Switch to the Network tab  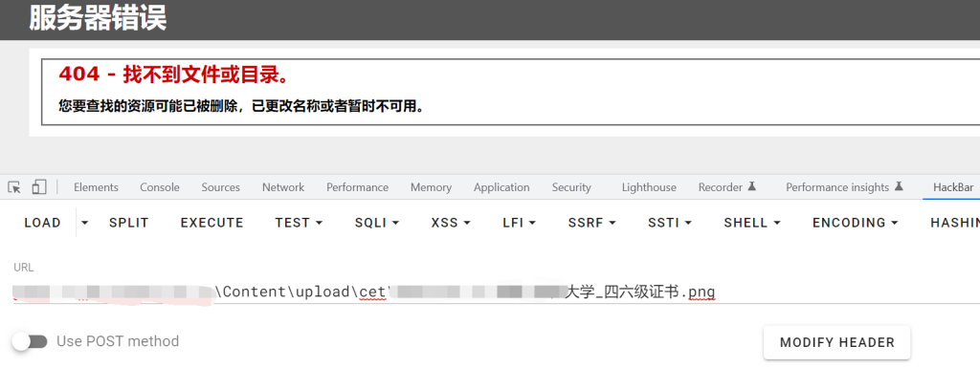[283, 187]
